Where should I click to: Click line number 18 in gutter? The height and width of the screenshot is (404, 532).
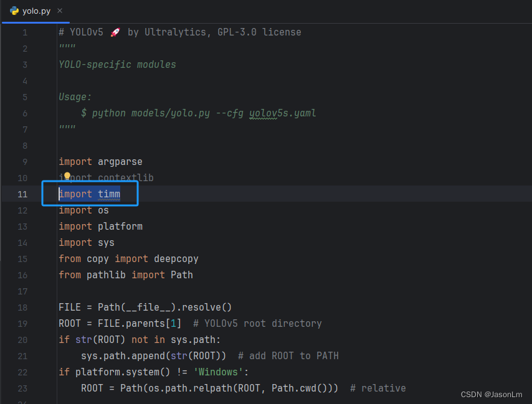tap(22, 308)
